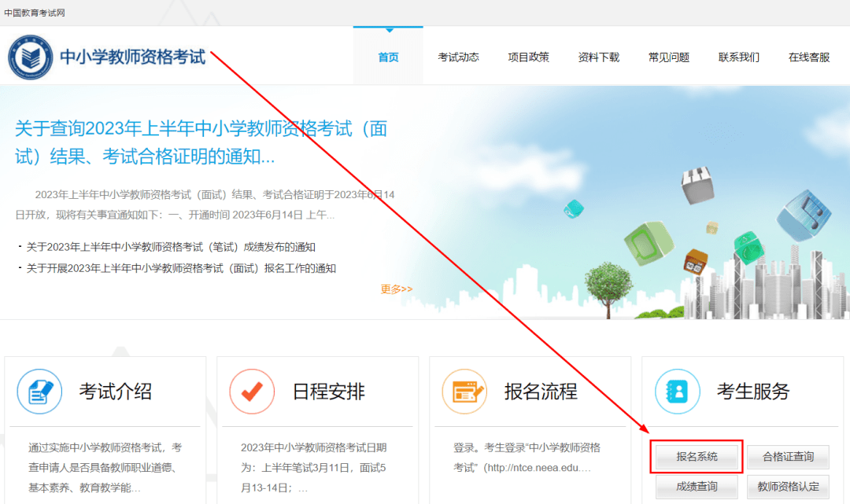850x504 pixels.
Task: Click the 教师资格认定 button
Action: (x=788, y=487)
